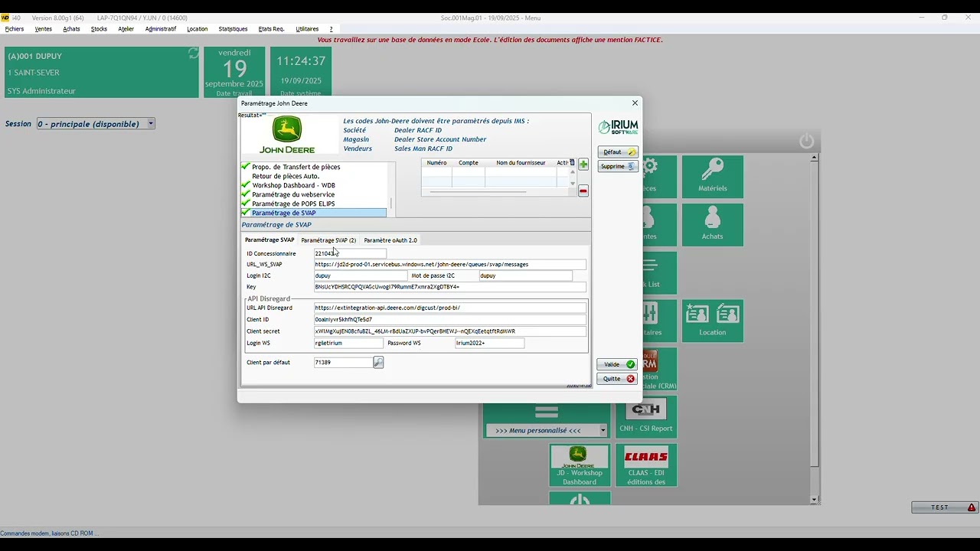The image size is (980, 551).
Task: Select Paramétrage de SVAP list row
Action: coord(314,213)
